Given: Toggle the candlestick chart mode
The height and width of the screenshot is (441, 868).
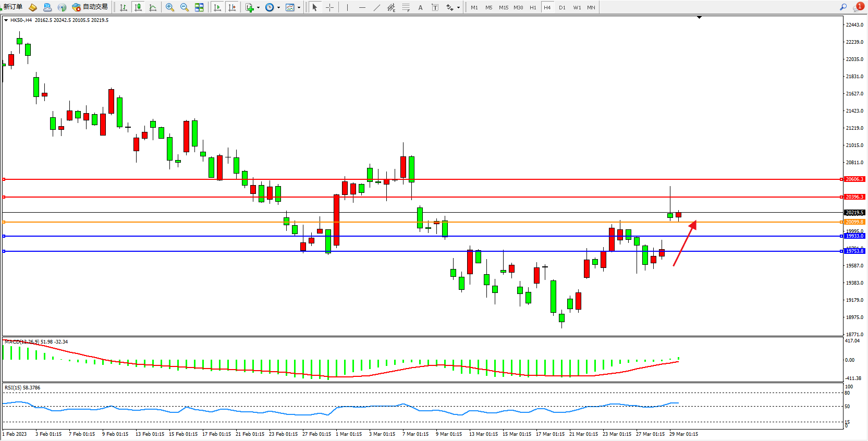Looking at the screenshot, I should [x=138, y=7].
